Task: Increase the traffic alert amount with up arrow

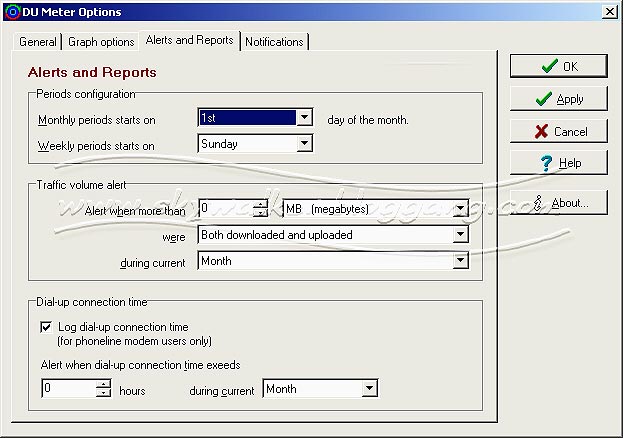Action: 261,204
